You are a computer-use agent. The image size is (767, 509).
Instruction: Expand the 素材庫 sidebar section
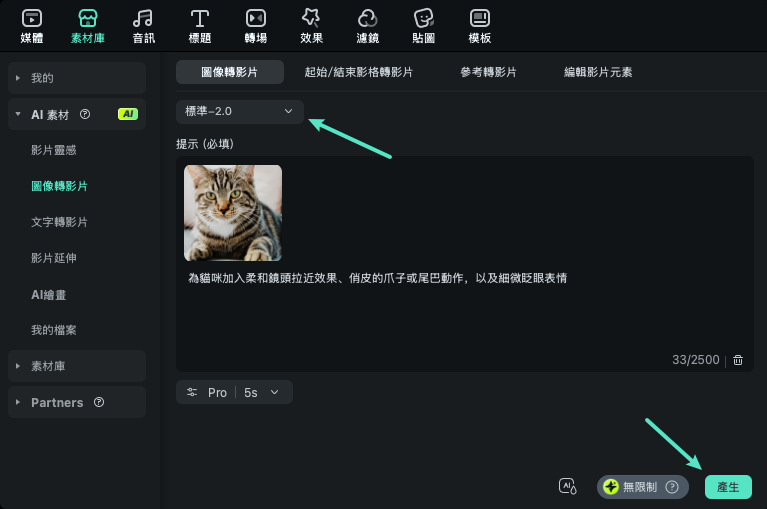point(77,366)
